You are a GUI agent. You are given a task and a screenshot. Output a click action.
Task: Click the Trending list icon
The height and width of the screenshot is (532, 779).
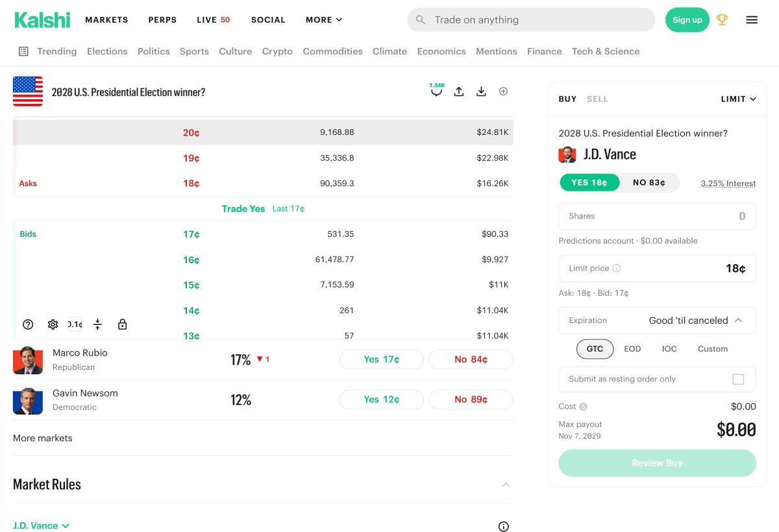click(23, 51)
